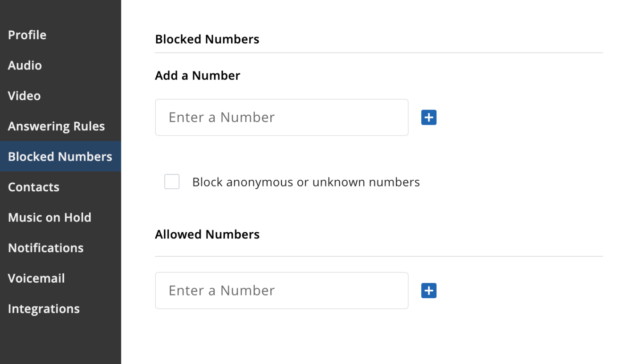Screen dimensions: 626x364
Task: Open the Integrations page
Action: [44, 308]
